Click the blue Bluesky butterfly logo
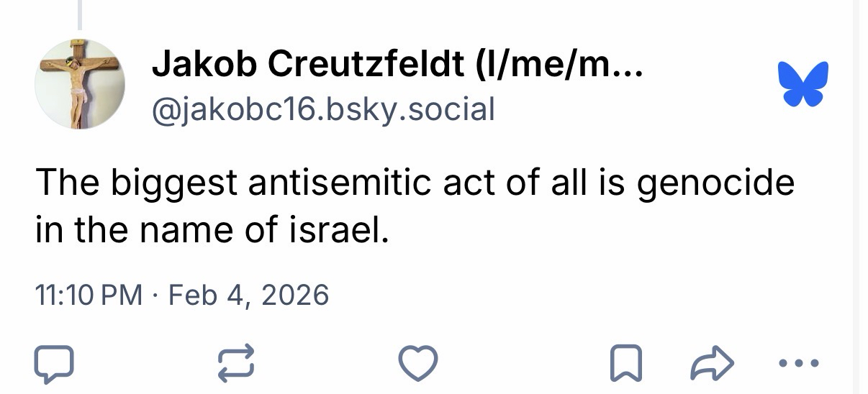Screen dimensions: 868x394 803,83
